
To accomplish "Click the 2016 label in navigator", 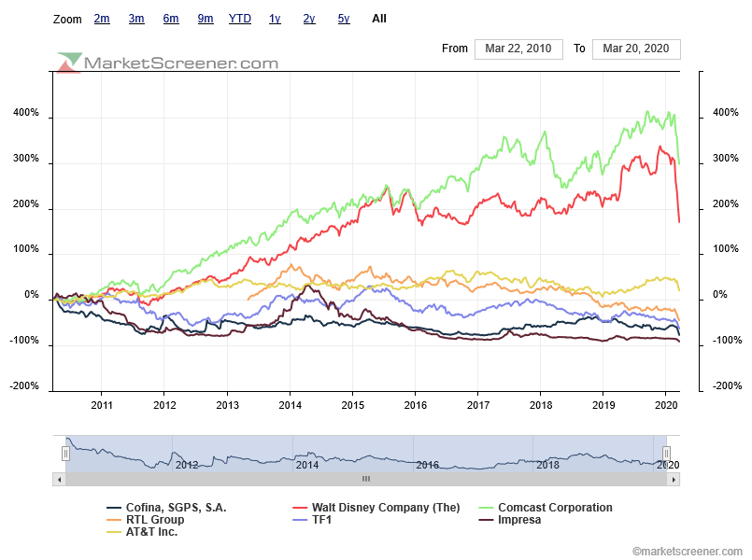I will point(427,465).
